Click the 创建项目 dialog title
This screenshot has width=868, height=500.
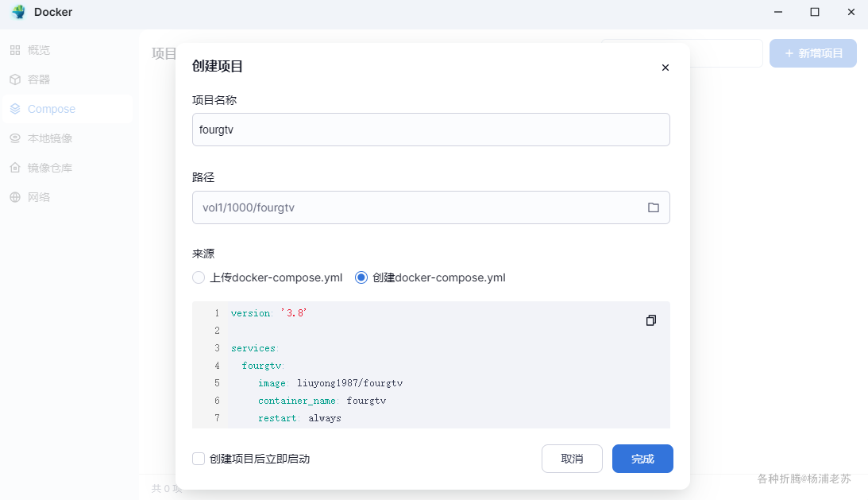click(218, 66)
